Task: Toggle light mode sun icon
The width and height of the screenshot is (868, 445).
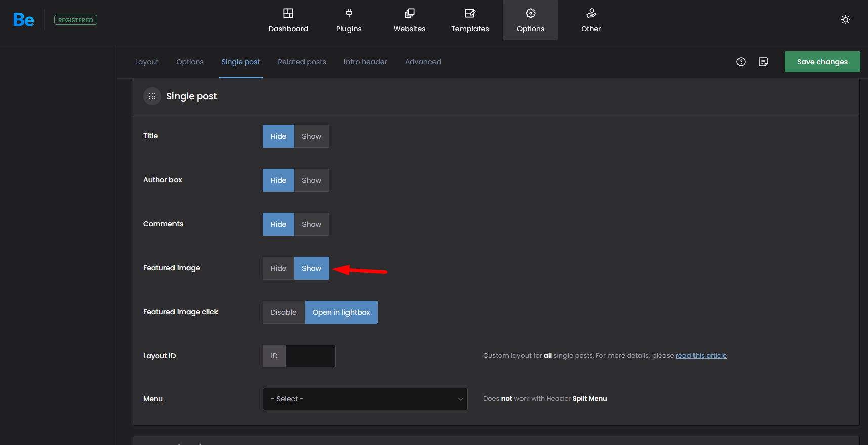Action: point(846,20)
